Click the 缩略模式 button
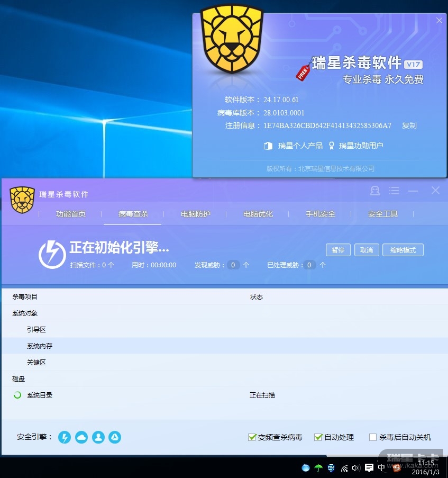The width and height of the screenshot is (448, 478). tap(403, 250)
